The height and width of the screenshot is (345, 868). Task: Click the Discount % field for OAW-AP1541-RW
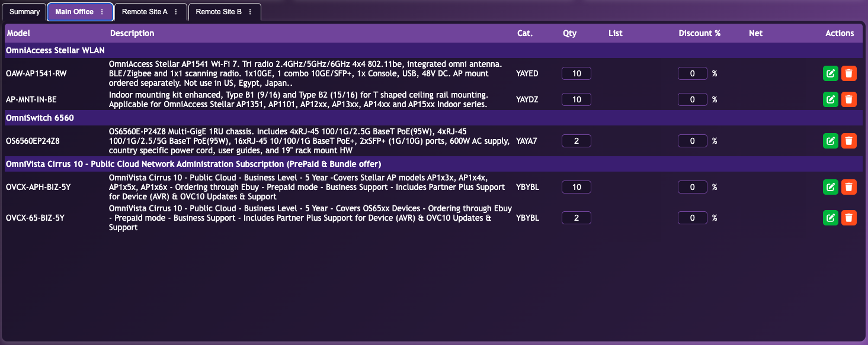[x=693, y=73]
